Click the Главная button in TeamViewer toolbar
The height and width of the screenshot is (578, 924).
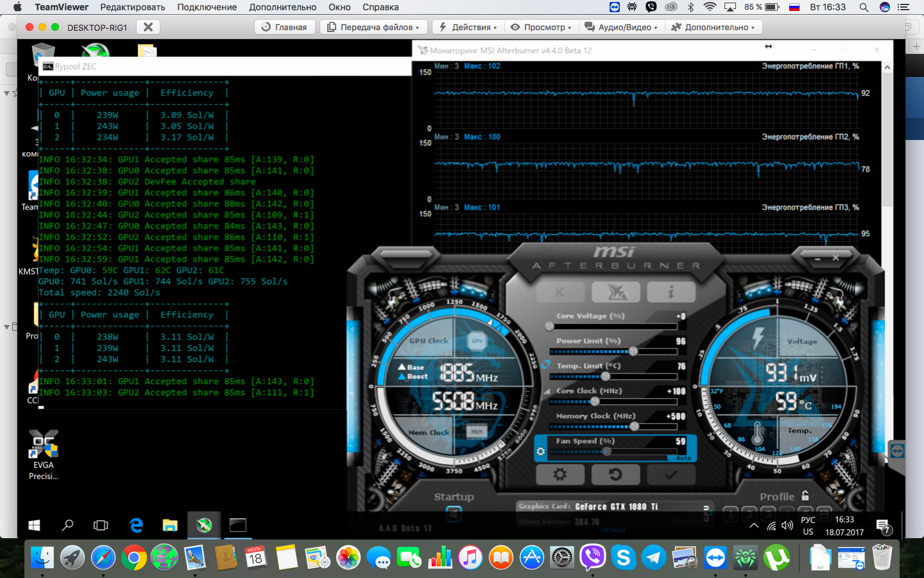pyautogui.click(x=284, y=27)
